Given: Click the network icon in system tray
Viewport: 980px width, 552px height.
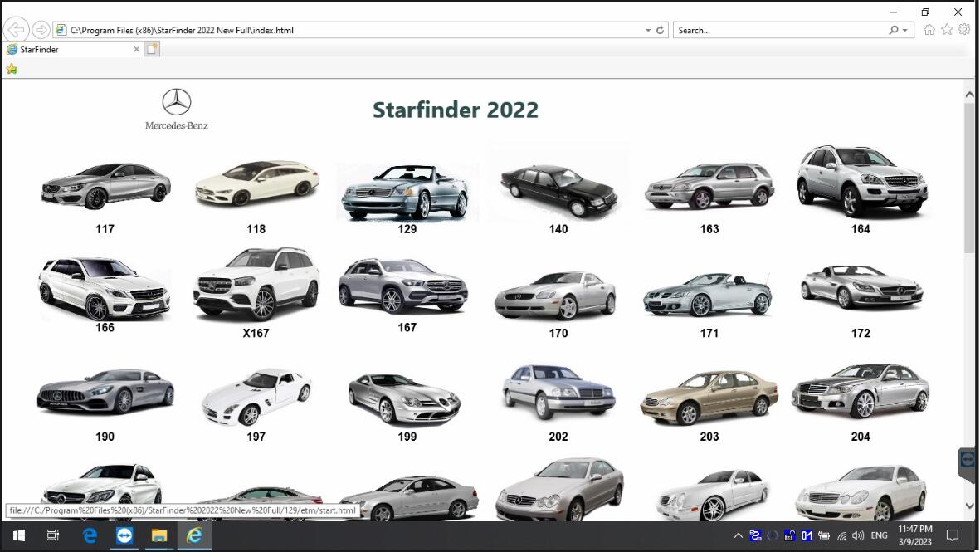Looking at the screenshot, I should [842, 535].
